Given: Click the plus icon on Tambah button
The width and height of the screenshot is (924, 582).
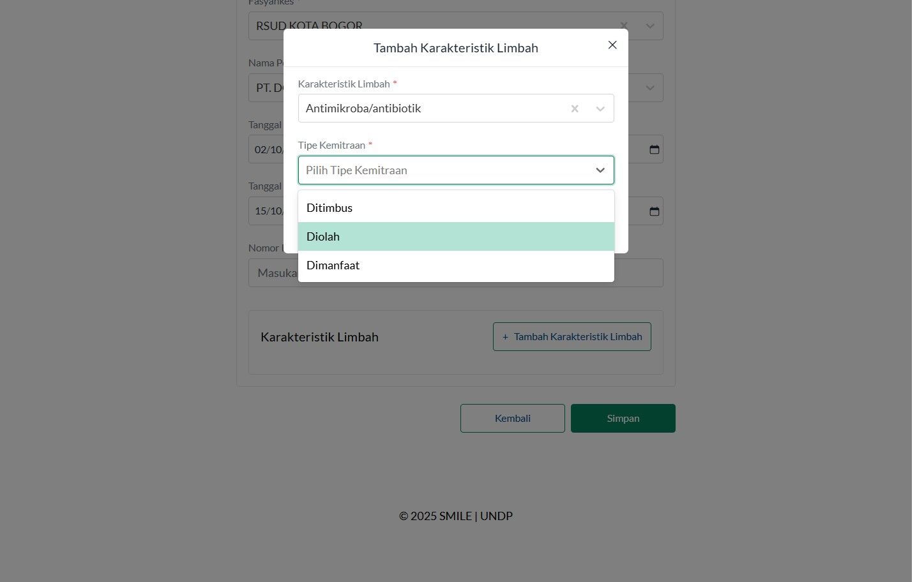Looking at the screenshot, I should point(505,337).
